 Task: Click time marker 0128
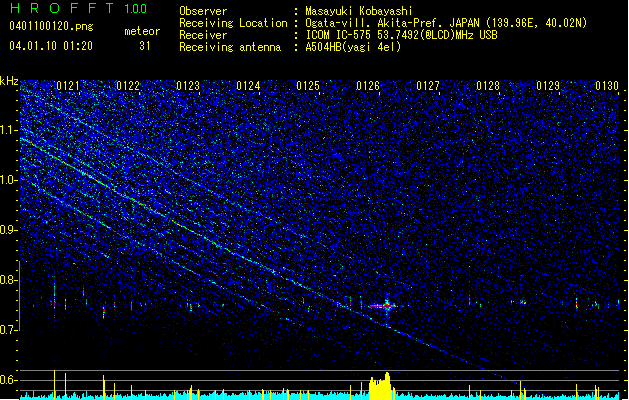488,86
